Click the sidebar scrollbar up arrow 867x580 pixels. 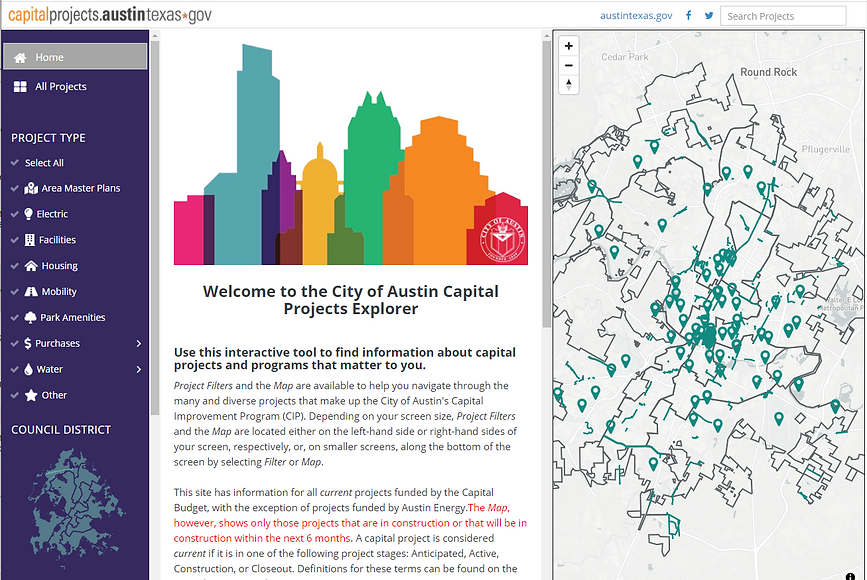155,36
